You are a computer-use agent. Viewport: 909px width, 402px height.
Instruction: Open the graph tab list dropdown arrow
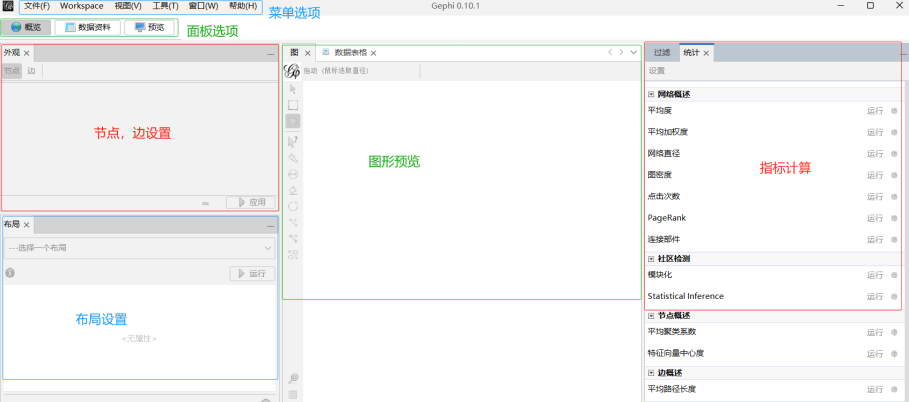pos(633,52)
